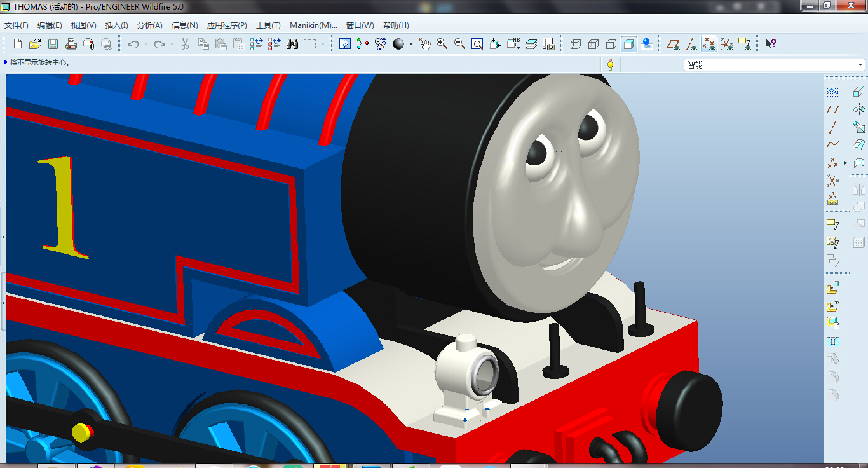The width and height of the screenshot is (868, 468).
Task: Switch display to hidden line
Action: (x=593, y=44)
